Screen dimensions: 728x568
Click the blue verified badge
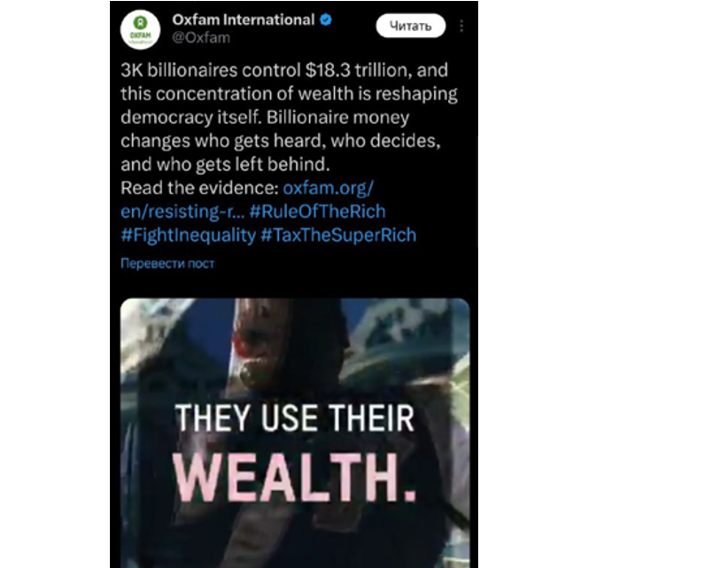326,20
